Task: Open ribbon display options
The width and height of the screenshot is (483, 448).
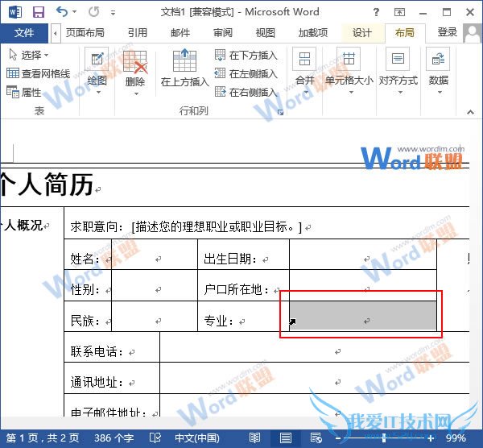Action: pyautogui.click(x=399, y=12)
